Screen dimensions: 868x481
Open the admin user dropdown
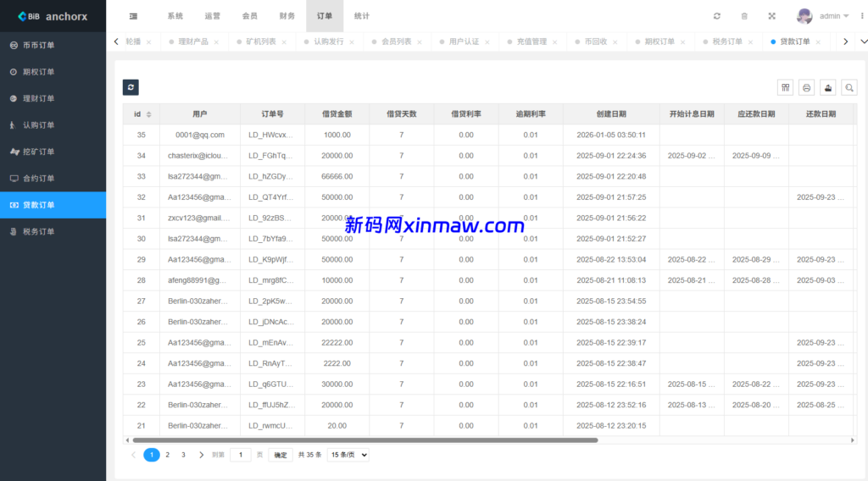834,16
